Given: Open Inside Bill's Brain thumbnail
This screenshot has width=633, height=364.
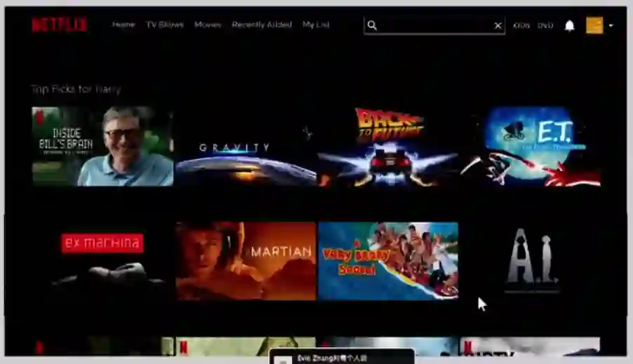Looking at the screenshot, I should 102,146.
